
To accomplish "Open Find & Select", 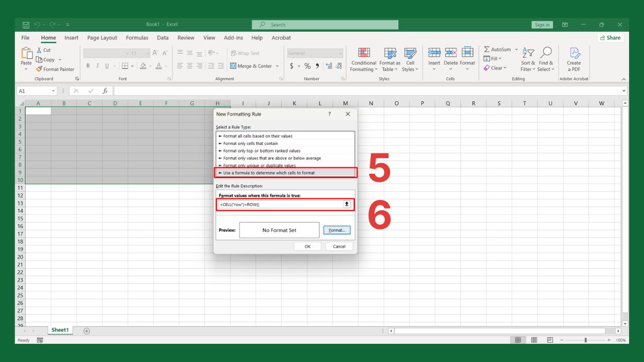I will click(546, 59).
